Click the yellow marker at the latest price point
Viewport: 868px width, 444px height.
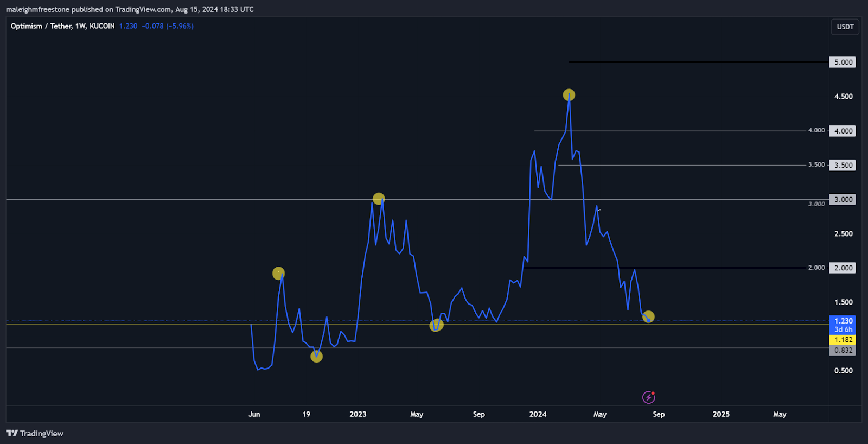pyautogui.click(x=648, y=316)
